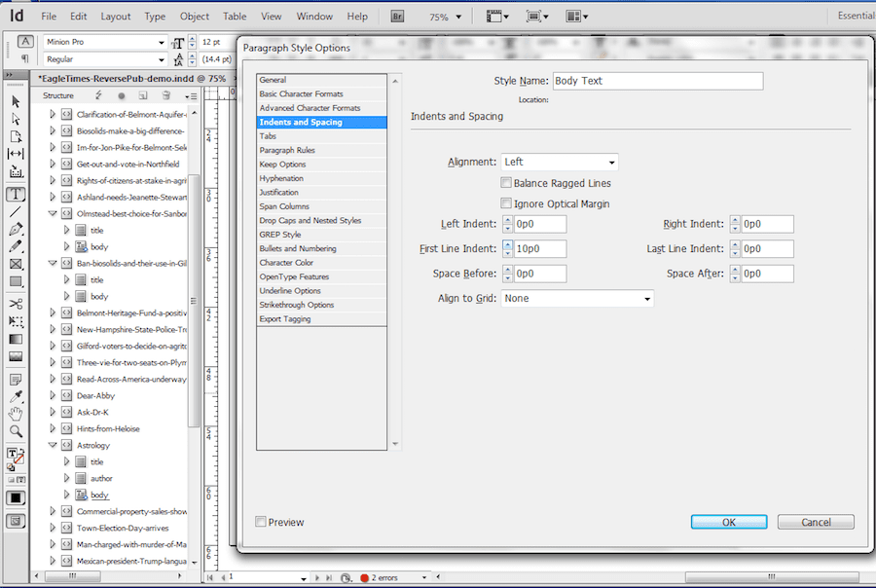
Task: Confirm the dialog with OK
Action: pyautogui.click(x=729, y=522)
